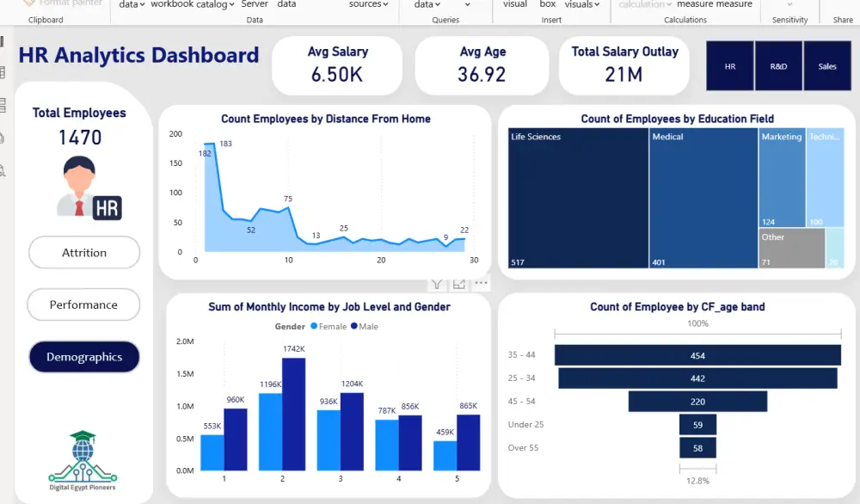Click the Female bar labeled 553K
Image resolution: width=860 pixels, height=504 pixels.
[x=212, y=452]
